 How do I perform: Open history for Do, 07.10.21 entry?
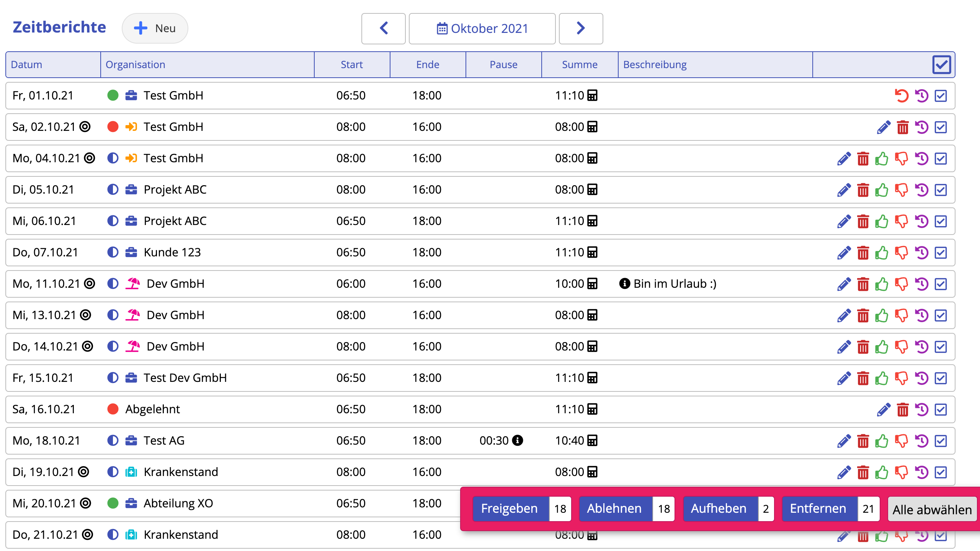tap(921, 253)
